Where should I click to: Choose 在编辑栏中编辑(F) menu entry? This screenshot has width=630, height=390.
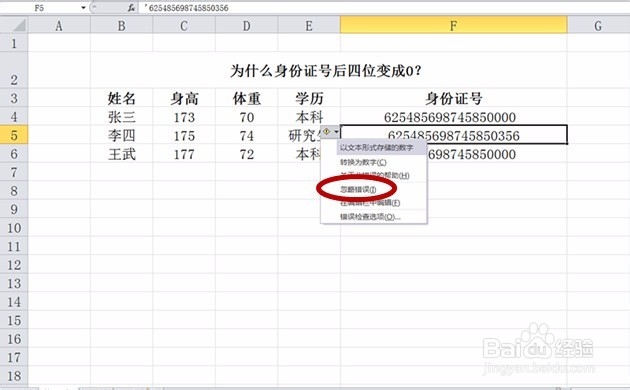point(370,203)
